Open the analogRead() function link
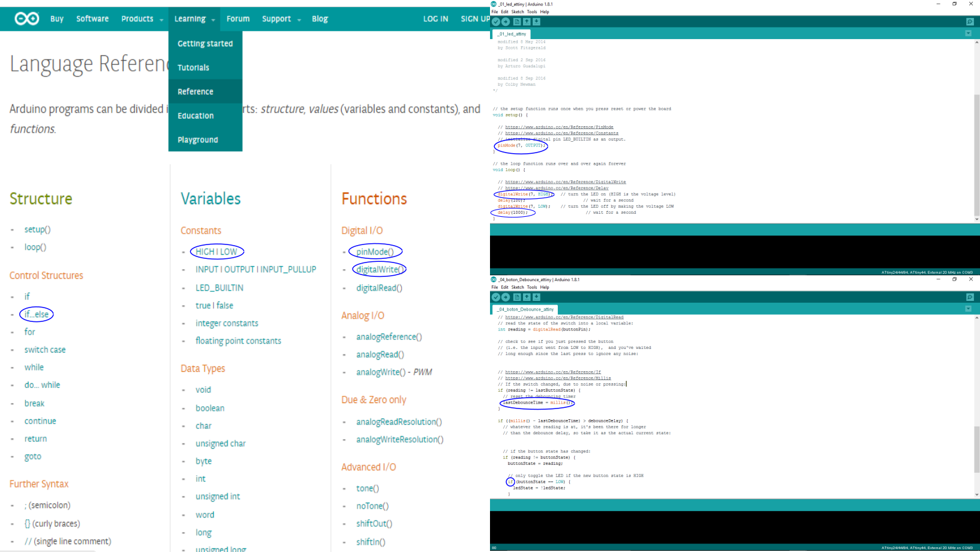This screenshot has height=552, width=980. [x=380, y=354]
